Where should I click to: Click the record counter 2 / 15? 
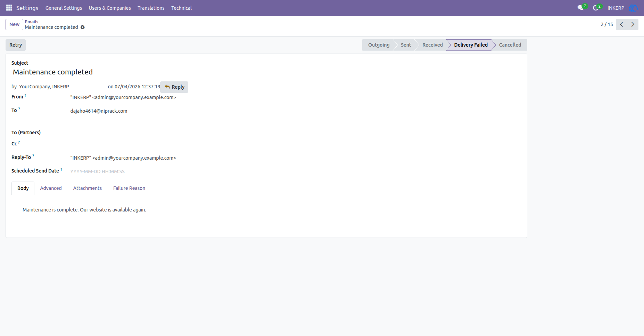click(x=607, y=24)
